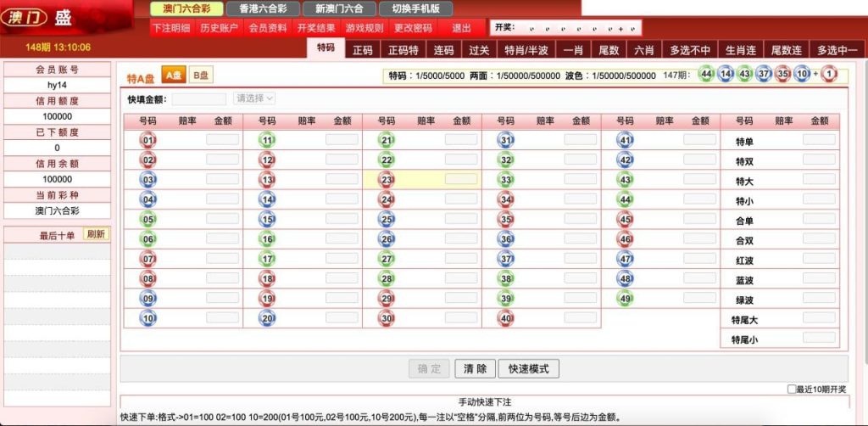Click drawn result ball 44 for period 147
The width and height of the screenshot is (868, 426).
[706, 75]
